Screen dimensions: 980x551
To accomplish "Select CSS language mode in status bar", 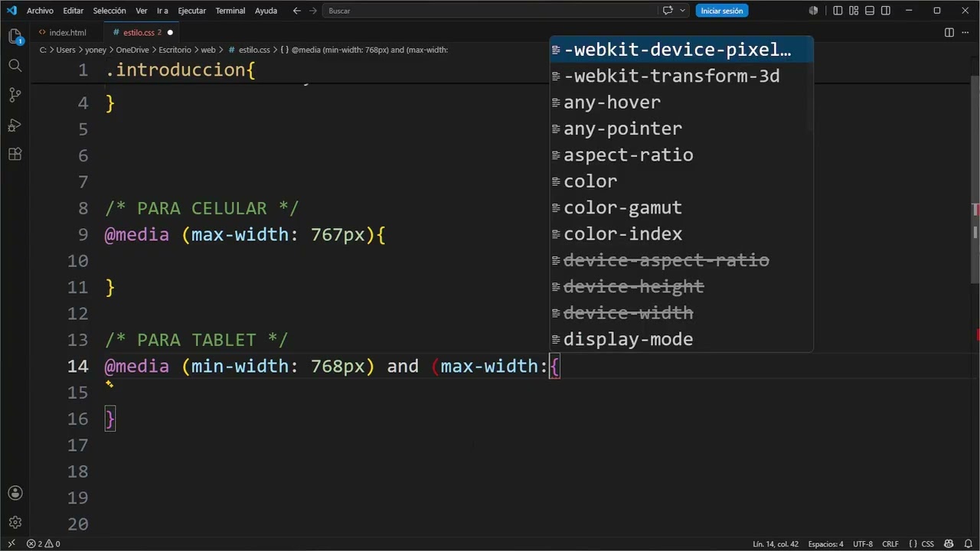I will pyautogui.click(x=927, y=544).
